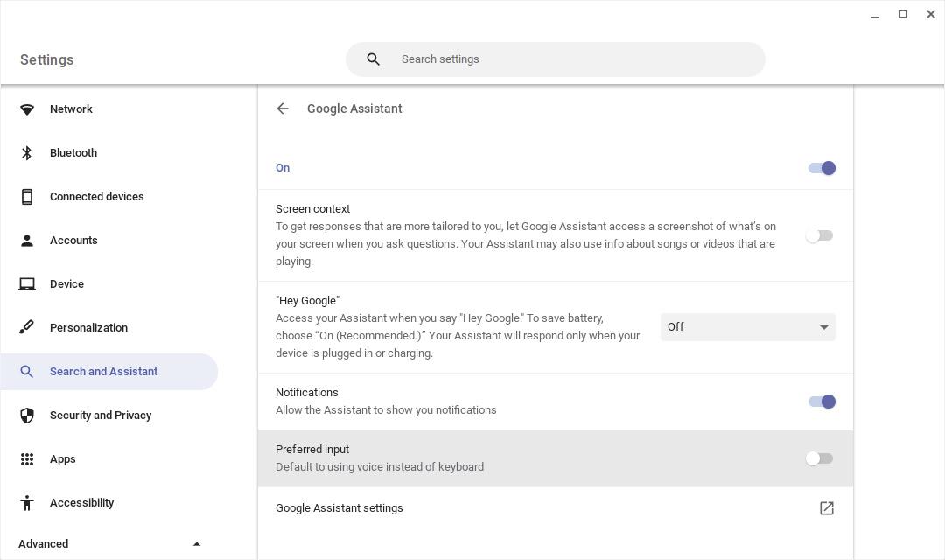The image size is (945, 560).
Task: Click the Connected devices phone icon
Action: click(x=27, y=197)
